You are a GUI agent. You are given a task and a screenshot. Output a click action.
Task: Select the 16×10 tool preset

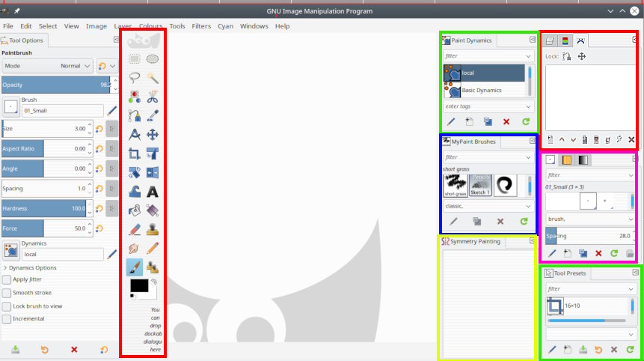pos(586,306)
